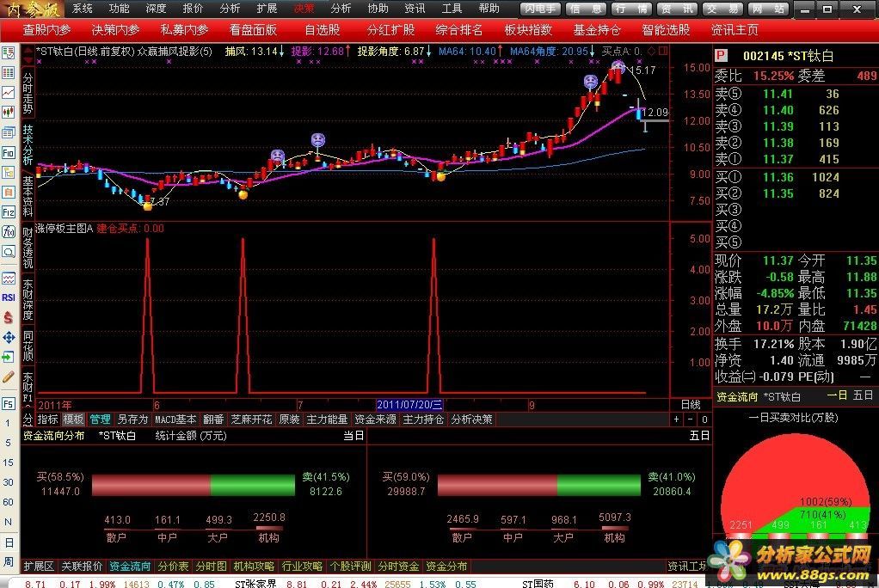Click the intraday line chart icon
The width and height of the screenshot is (879, 588).
[9, 93]
